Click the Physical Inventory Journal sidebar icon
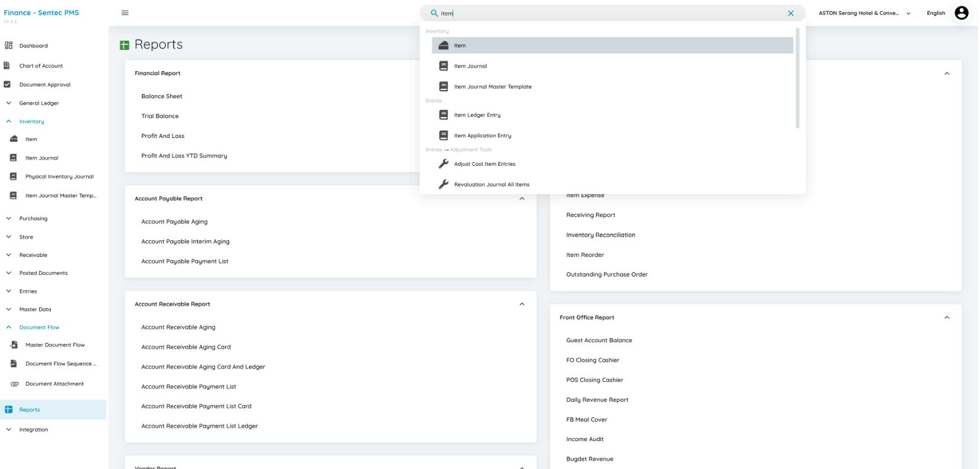 (14, 176)
